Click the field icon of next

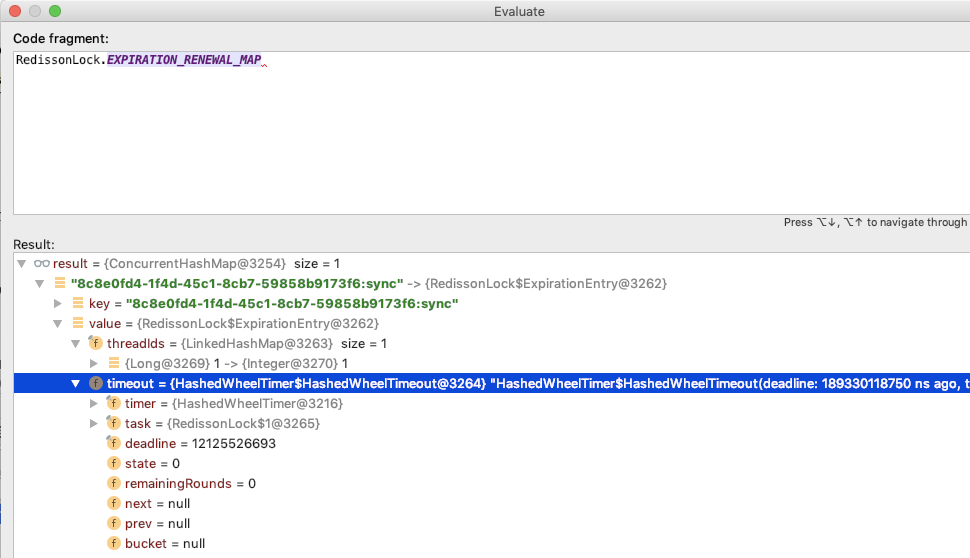[x=113, y=503]
